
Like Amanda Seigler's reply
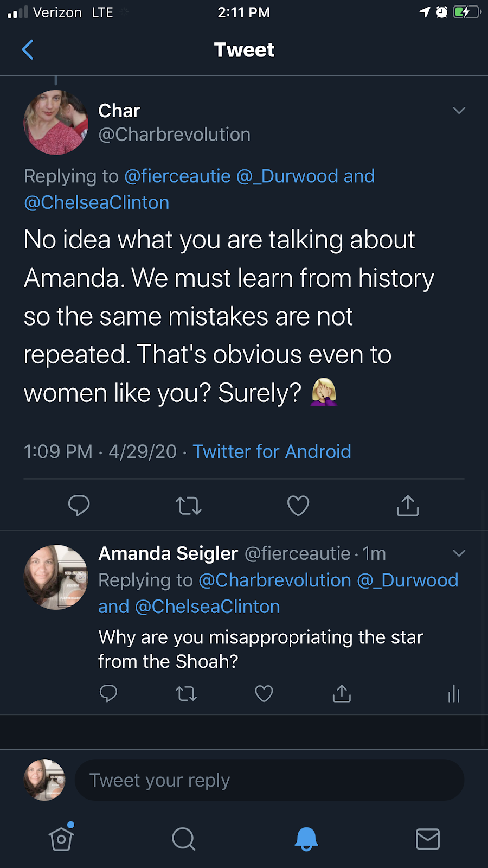point(264,693)
